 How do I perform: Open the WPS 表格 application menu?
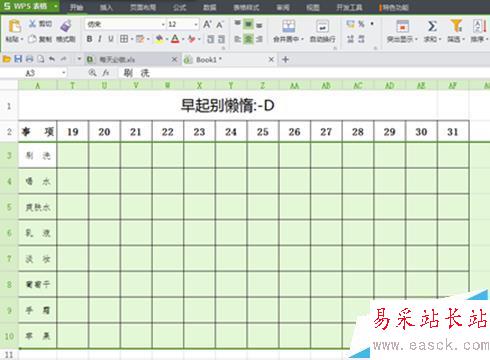pyautogui.click(x=31, y=6)
